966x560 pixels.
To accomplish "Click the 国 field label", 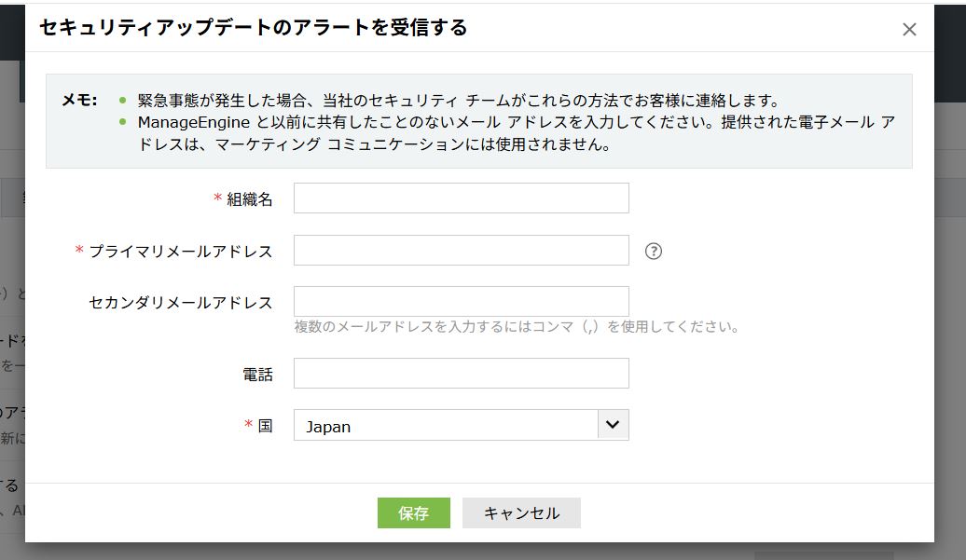I will click(265, 426).
